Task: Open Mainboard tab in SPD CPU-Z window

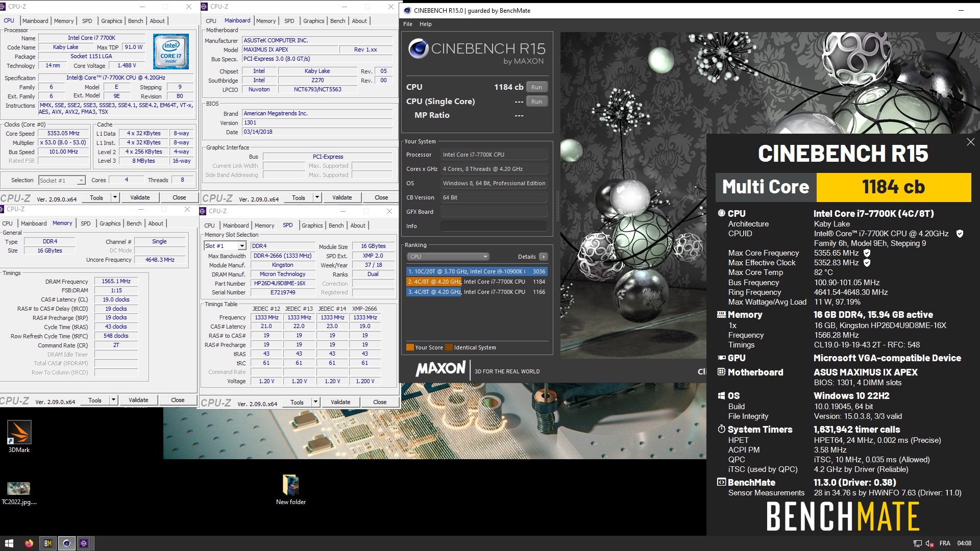Action: coord(236,226)
